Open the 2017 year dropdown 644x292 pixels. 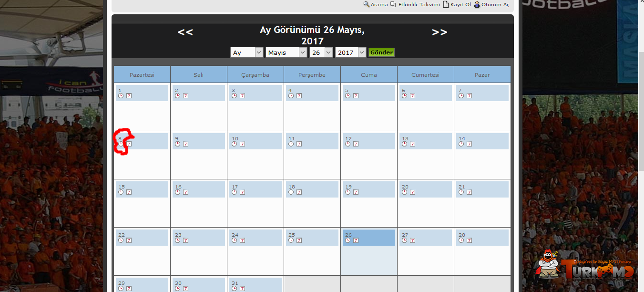tap(351, 52)
